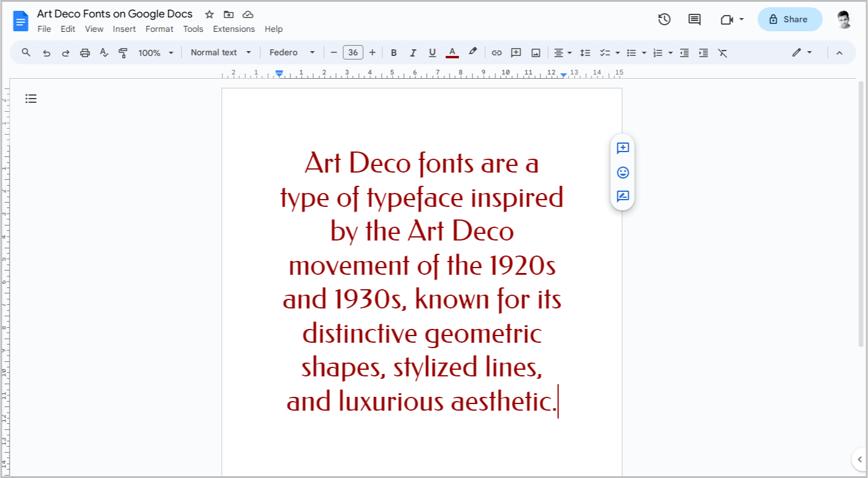Open the Federo font dropdown

click(x=293, y=52)
